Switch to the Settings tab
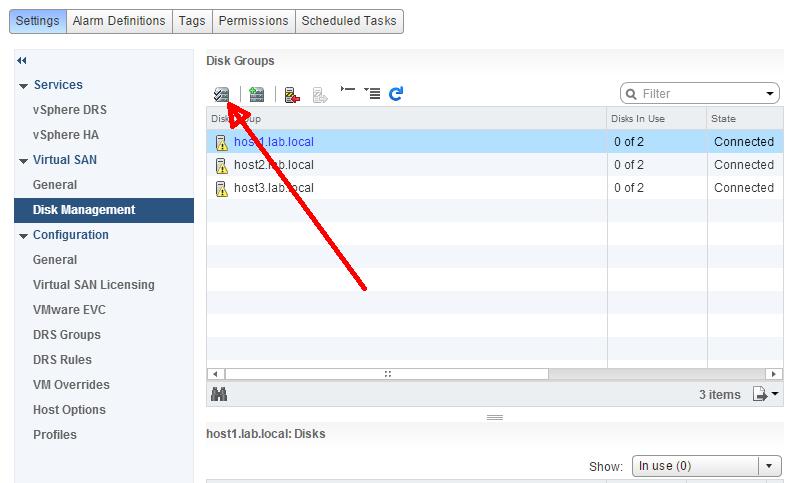Screen dimensions: 794x483 click(x=37, y=21)
